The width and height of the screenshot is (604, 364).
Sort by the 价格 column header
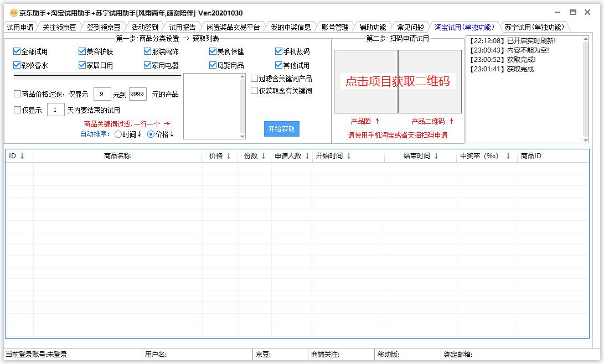[220, 156]
